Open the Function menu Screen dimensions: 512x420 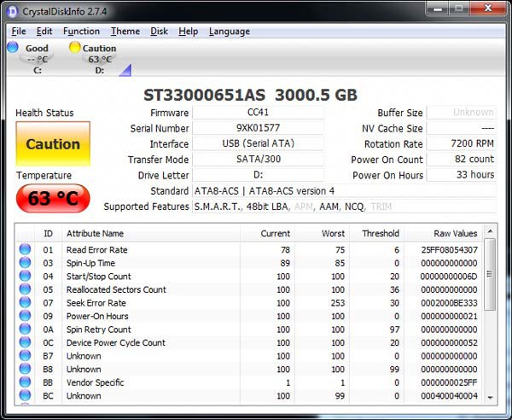(x=81, y=32)
